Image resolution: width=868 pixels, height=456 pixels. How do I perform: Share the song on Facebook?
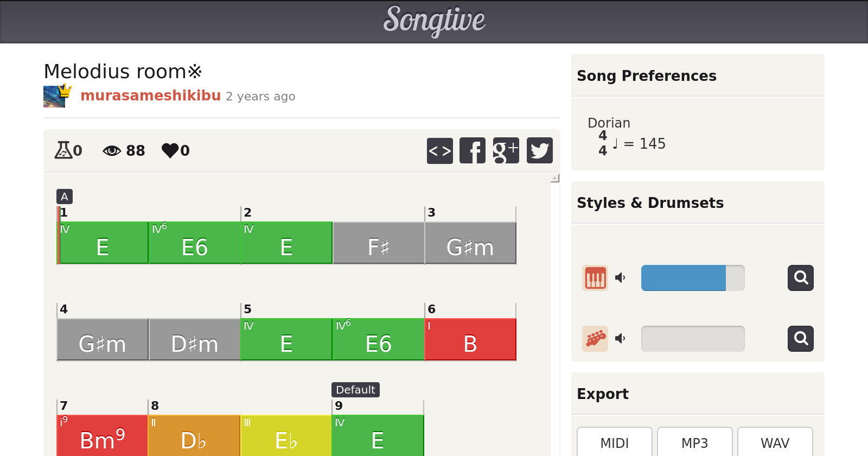473,150
